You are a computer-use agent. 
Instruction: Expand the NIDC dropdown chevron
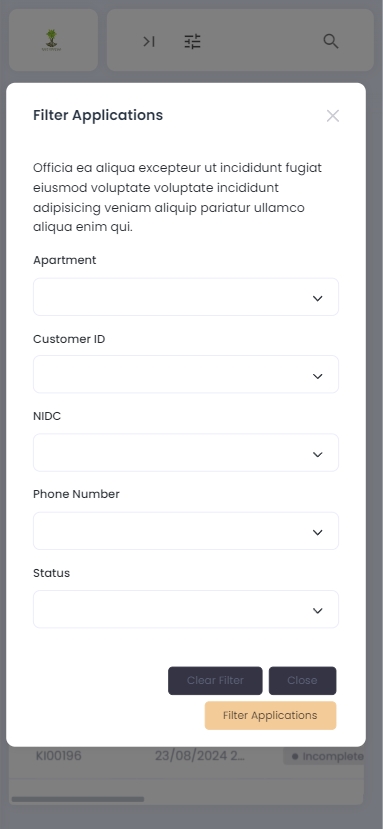pyautogui.click(x=317, y=454)
